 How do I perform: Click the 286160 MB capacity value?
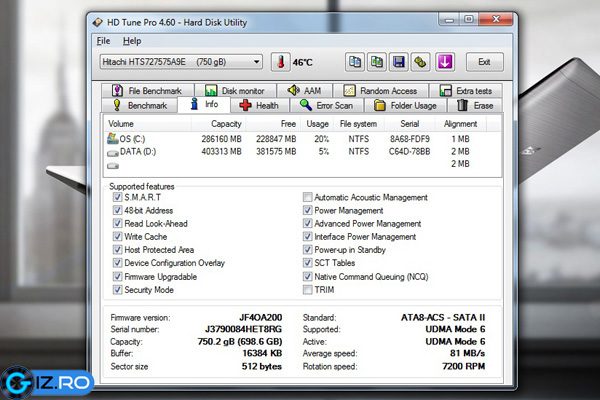tap(222, 139)
